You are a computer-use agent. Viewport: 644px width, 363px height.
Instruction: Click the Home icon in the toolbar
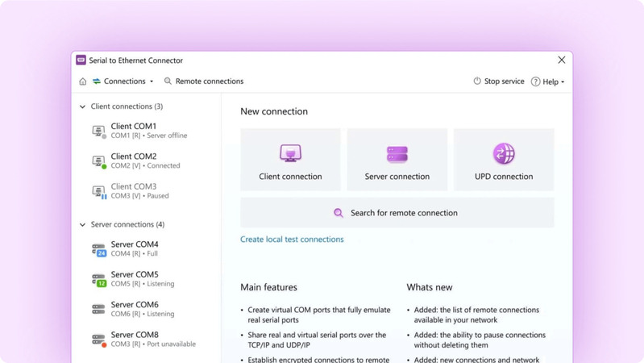point(83,81)
